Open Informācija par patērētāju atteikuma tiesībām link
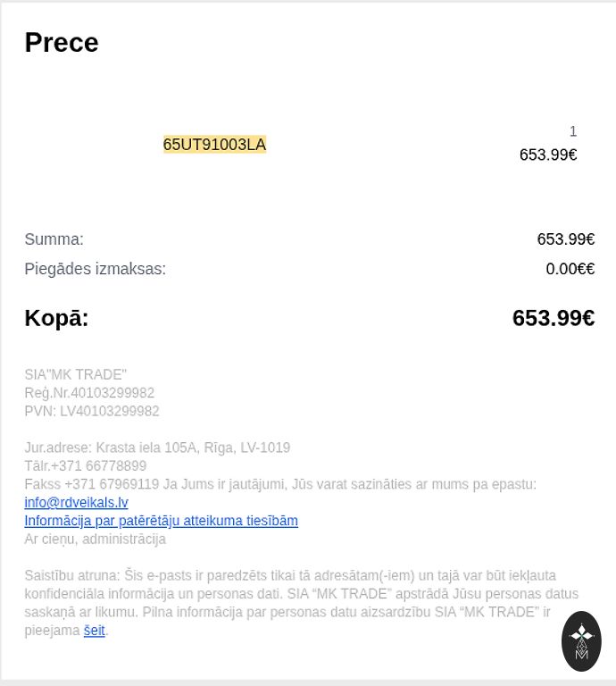The image size is (616, 686). click(x=161, y=521)
